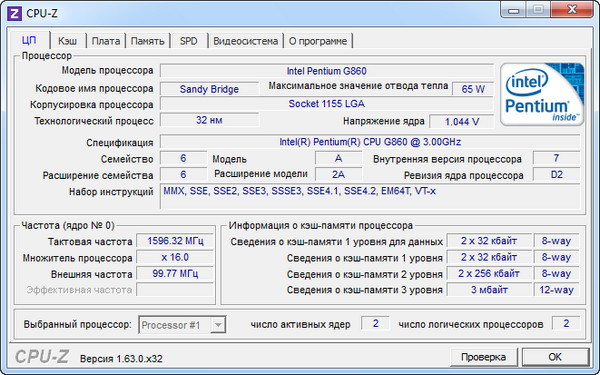Click the Внутренняя версия процессора value 7

tap(556, 158)
